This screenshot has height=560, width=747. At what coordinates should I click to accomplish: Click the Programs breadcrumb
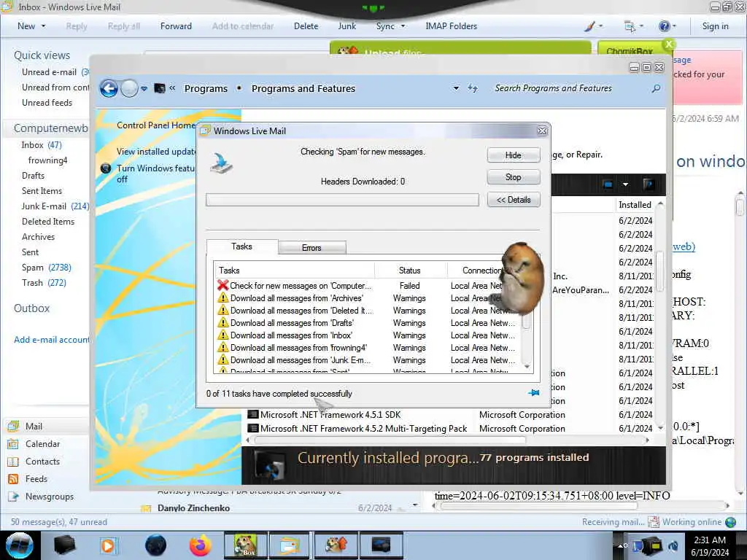click(206, 88)
